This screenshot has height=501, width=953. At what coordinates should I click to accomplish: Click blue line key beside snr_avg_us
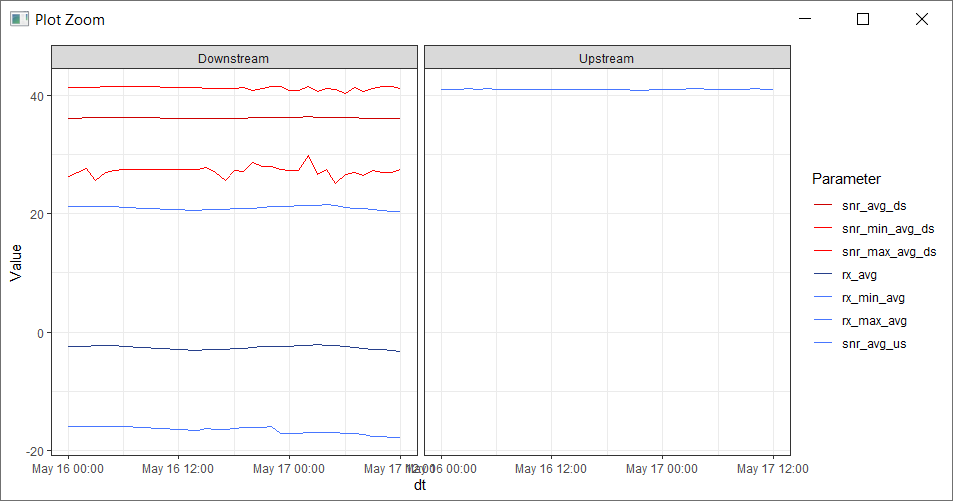823,344
